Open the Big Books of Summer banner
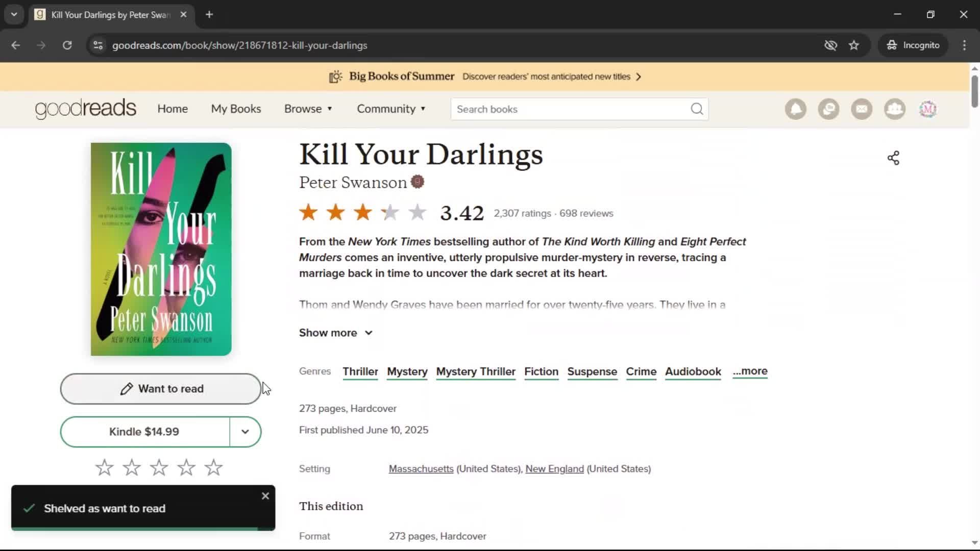 [485, 77]
